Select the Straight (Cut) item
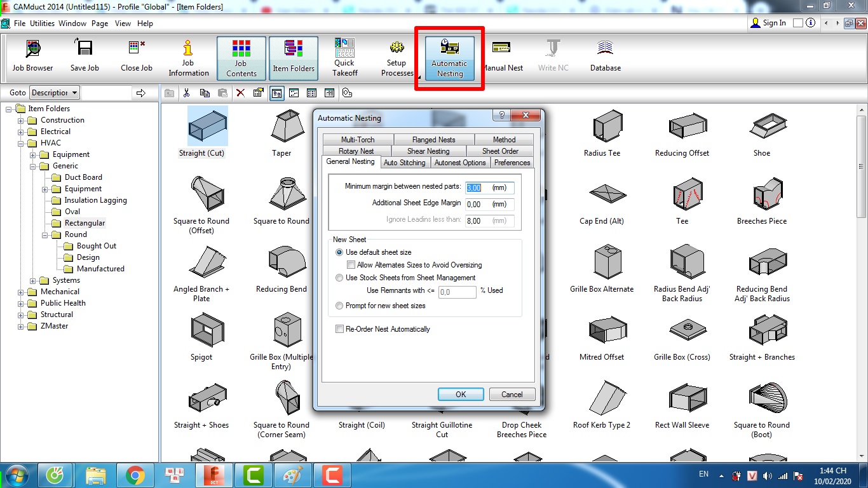Screen dimensions: 868x488 [201, 132]
